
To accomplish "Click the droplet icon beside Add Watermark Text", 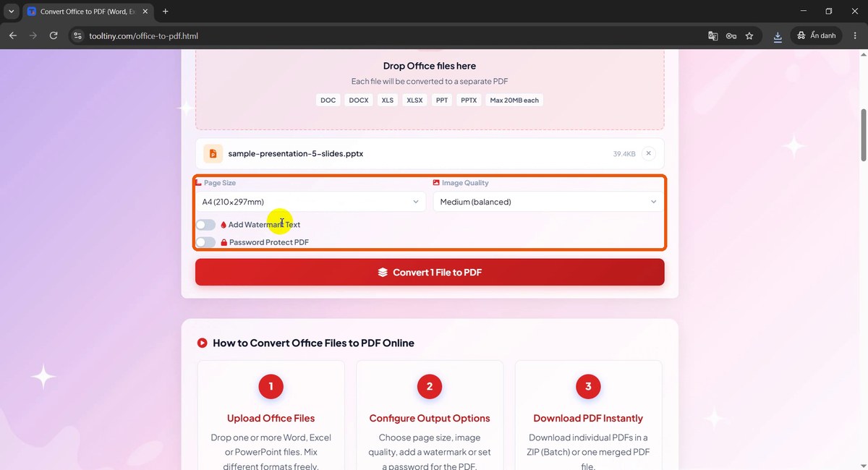I will (x=224, y=225).
